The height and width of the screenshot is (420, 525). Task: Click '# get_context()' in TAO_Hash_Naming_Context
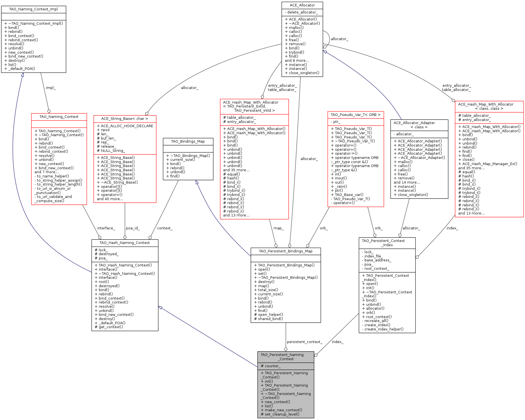point(109,327)
